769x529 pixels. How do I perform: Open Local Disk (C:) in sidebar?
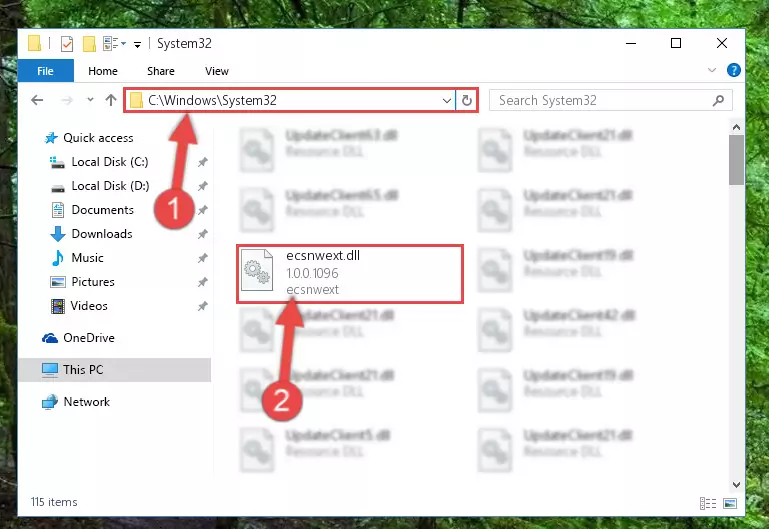pyautogui.click(x=110, y=162)
